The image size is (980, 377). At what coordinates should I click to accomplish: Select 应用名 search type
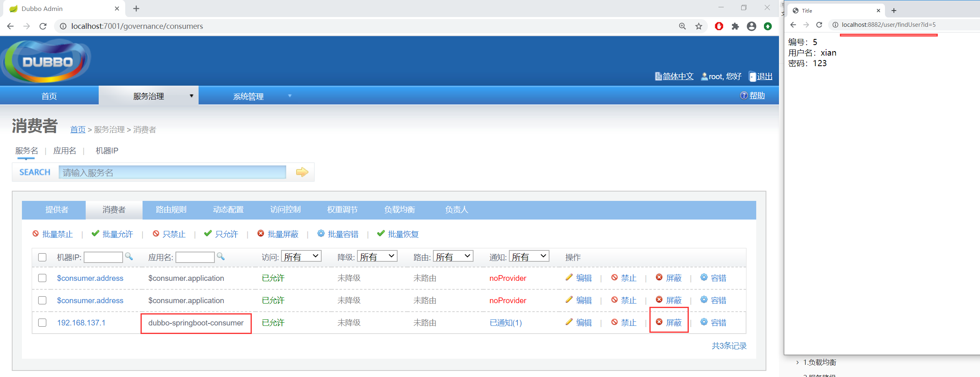65,151
